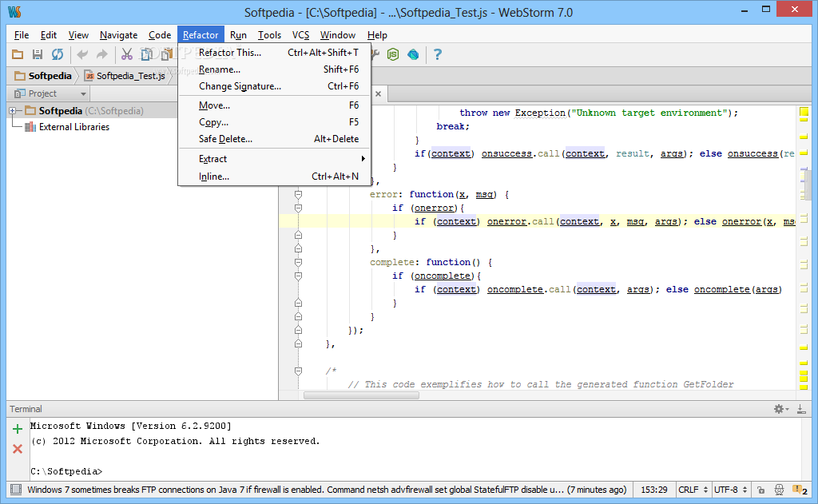This screenshot has height=504, width=818.
Task: Click Softpedia_Test.js breadcrumb
Action: coord(125,76)
